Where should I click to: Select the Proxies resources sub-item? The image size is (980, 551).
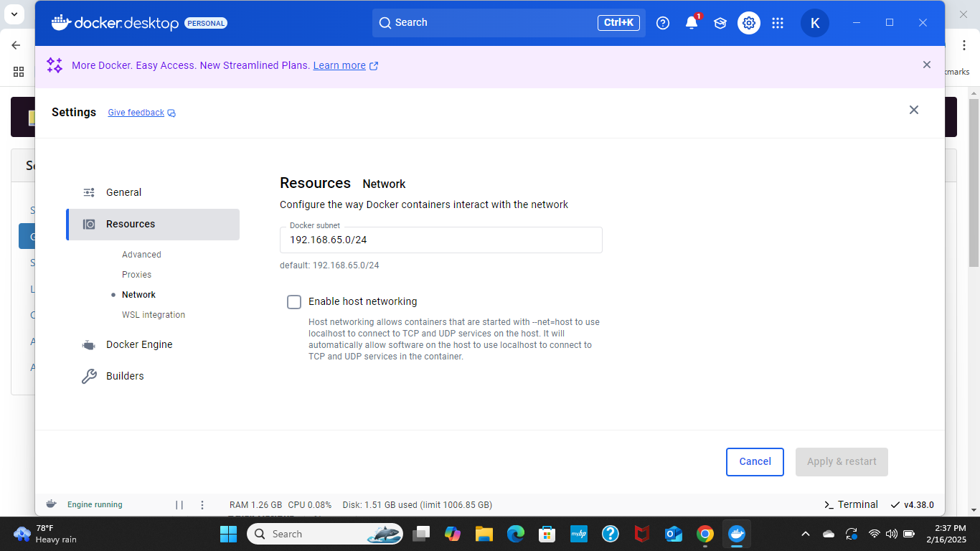tap(136, 275)
